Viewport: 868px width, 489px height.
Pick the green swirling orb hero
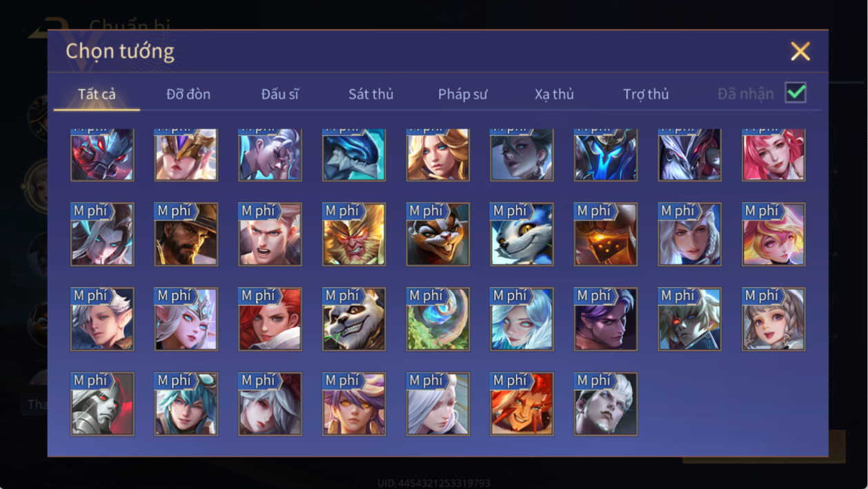click(438, 319)
